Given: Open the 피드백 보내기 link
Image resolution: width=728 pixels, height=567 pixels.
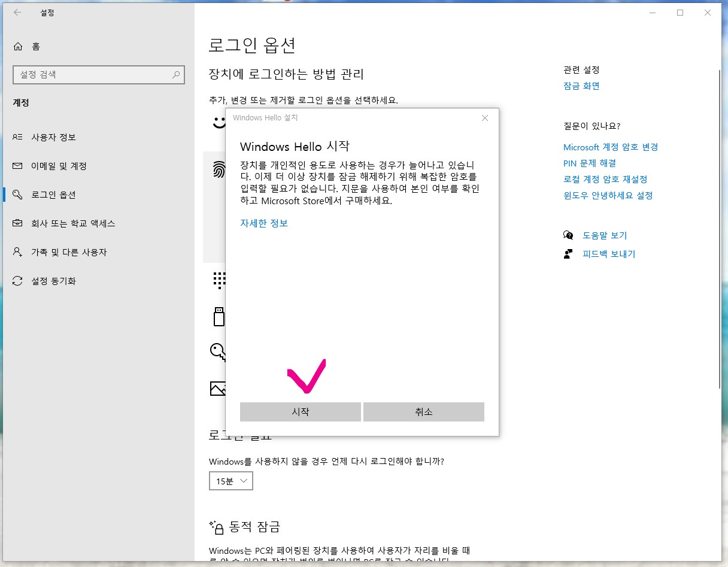Looking at the screenshot, I should pyautogui.click(x=609, y=254).
